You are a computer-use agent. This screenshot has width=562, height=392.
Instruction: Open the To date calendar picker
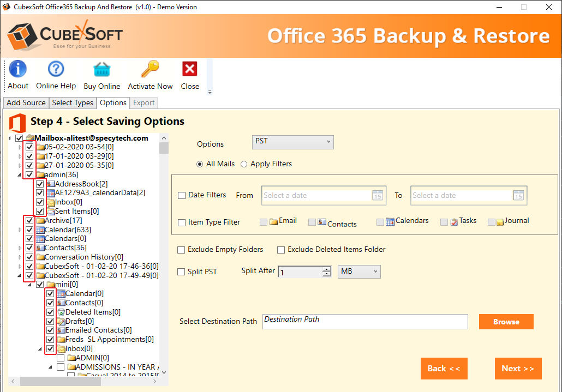coord(518,196)
